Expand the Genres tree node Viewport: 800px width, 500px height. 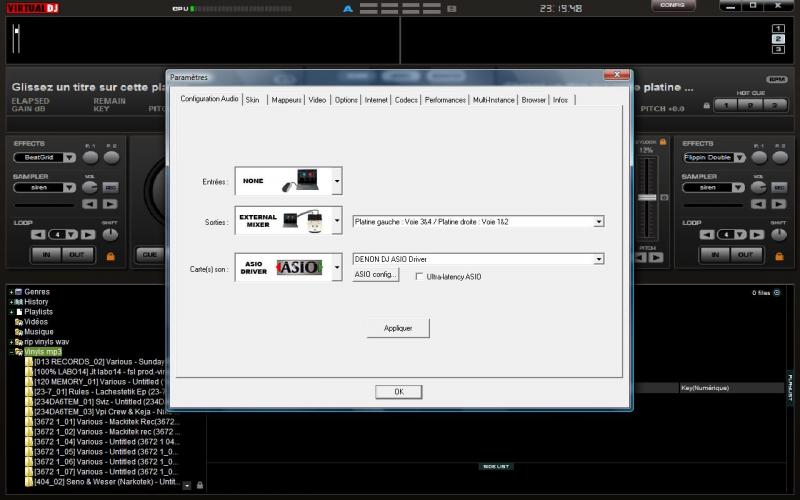[x=11, y=292]
